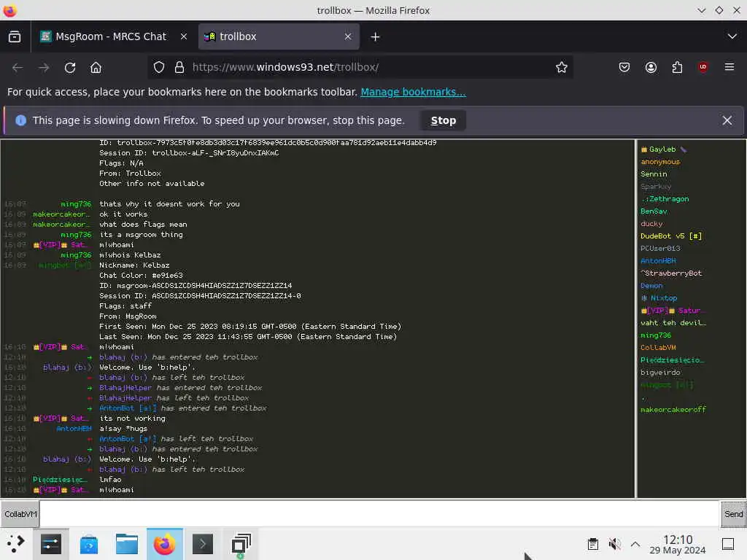The height and width of the screenshot is (560, 747).
Task: Select user bigweirdo in user list
Action: coord(660,373)
